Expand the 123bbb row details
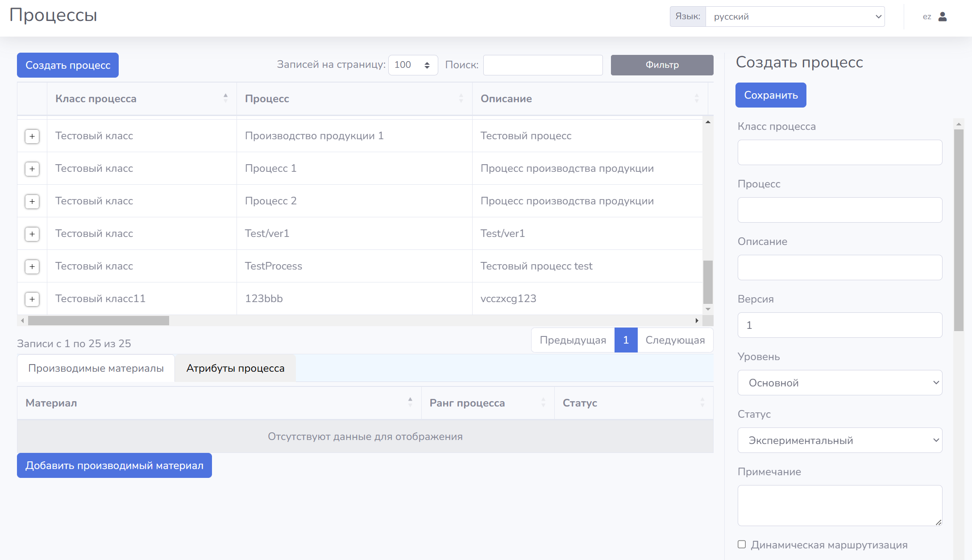The height and width of the screenshot is (560, 972). tap(32, 299)
